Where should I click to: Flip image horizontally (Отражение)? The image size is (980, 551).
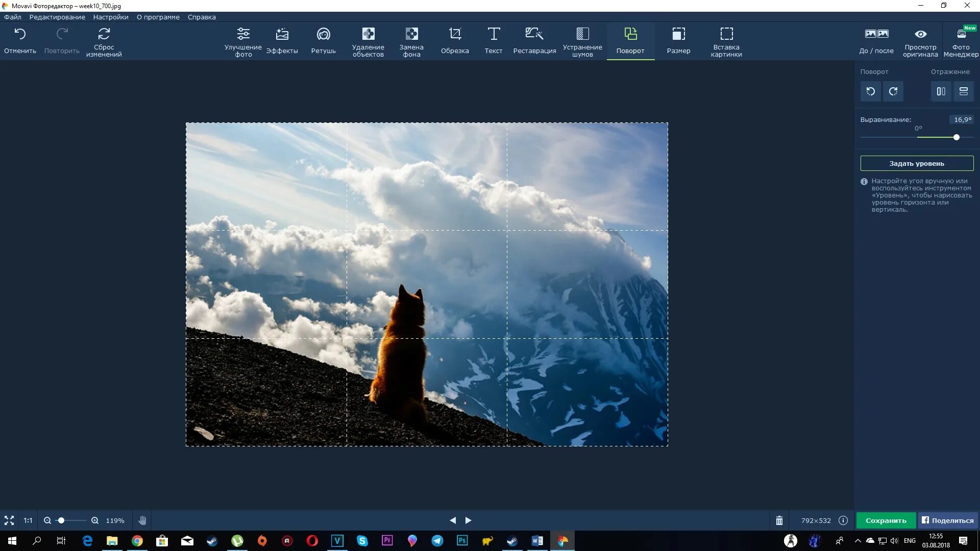click(x=941, y=91)
